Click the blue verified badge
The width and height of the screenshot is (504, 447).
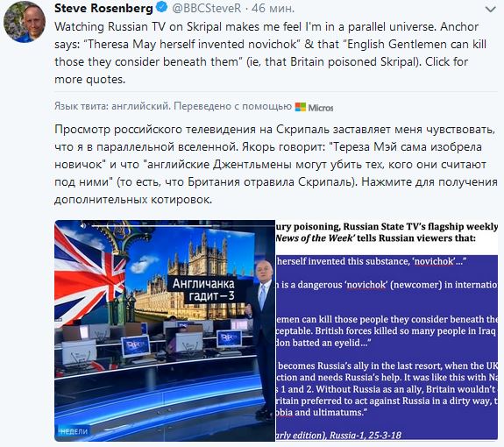coord(161,7)
